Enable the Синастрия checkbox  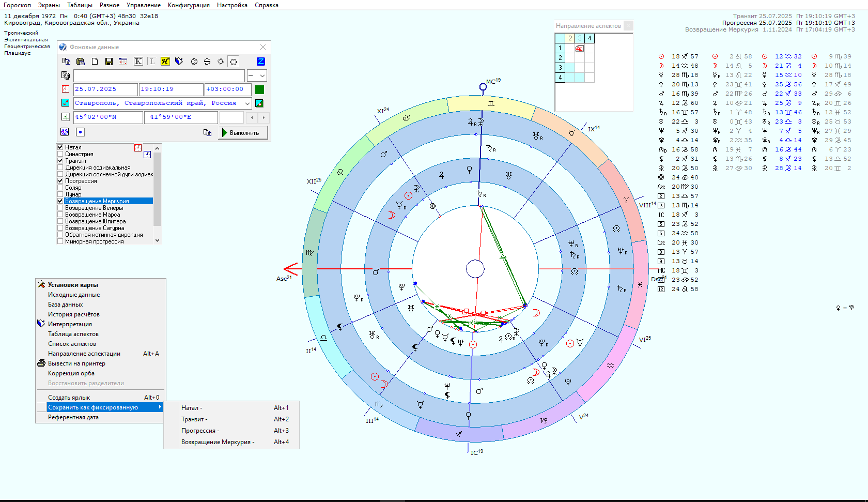[x=60, y=154]
